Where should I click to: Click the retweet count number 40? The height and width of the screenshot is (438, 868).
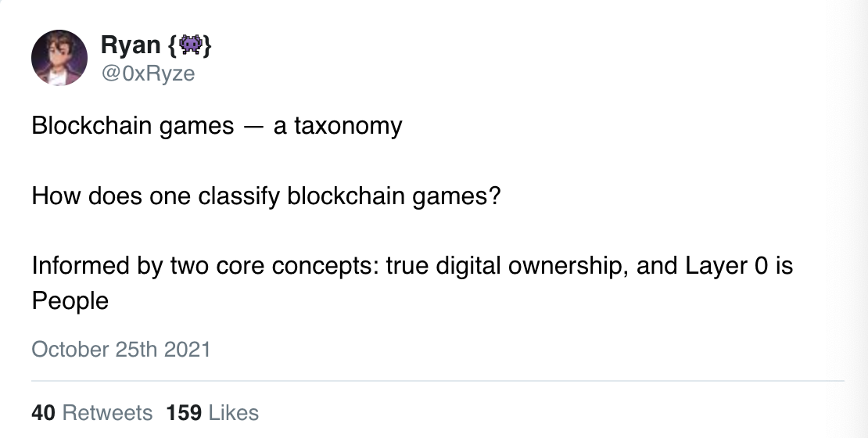click(43, 412)
